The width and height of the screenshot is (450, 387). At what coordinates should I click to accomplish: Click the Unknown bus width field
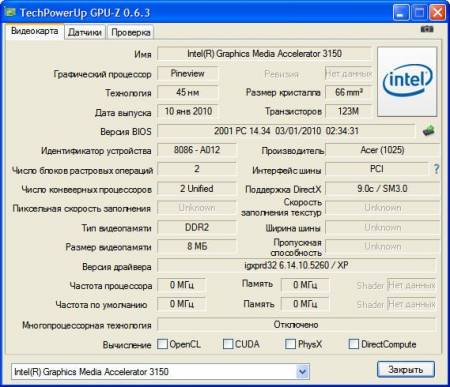tap(382, 227)
